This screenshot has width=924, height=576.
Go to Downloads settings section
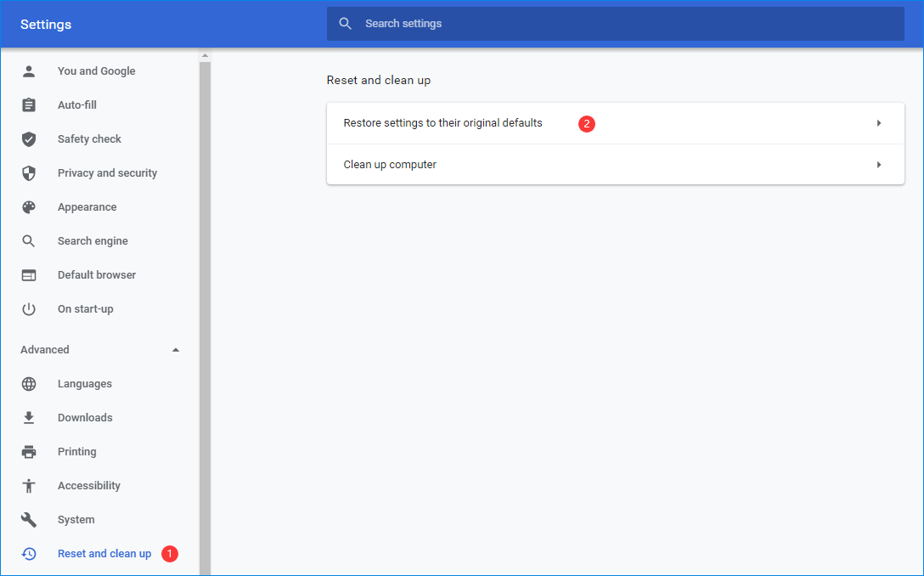click(x=85, y=418)
